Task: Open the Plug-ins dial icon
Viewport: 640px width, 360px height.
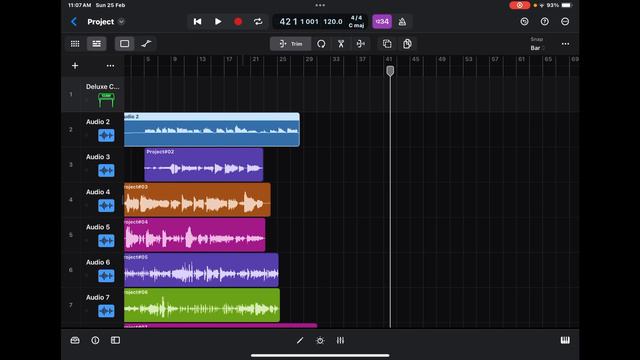Action: 320,340
